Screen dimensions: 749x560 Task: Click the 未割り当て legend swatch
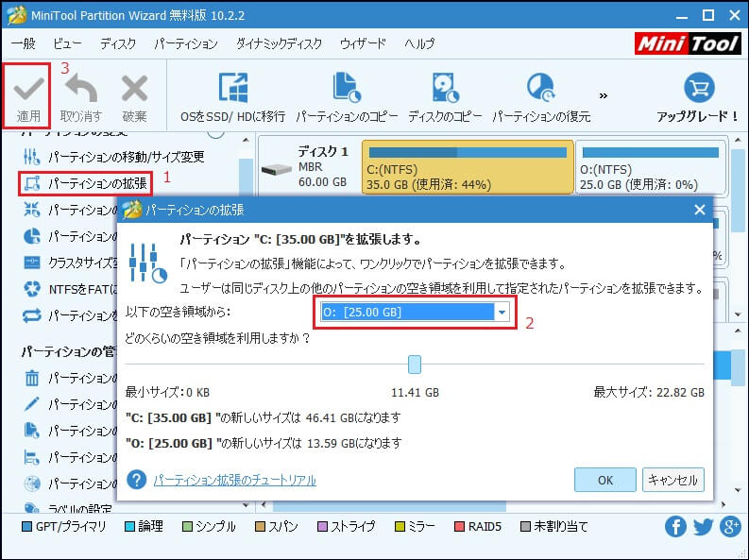tap(525, 527)
